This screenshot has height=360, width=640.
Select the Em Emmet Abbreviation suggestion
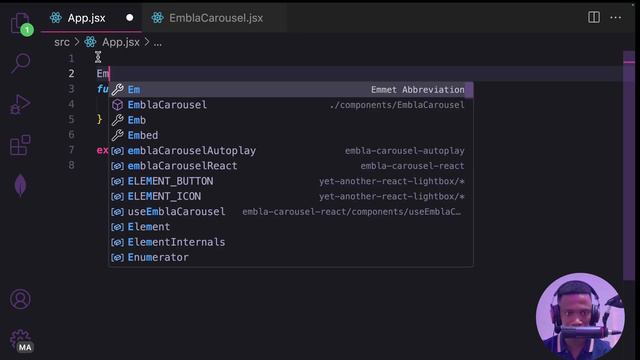click(x=291, y=89)
